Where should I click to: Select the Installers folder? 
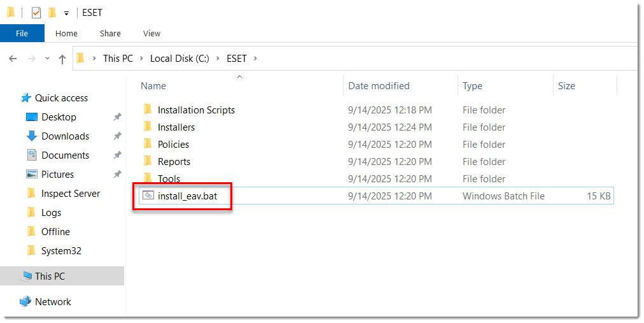tap(176, 127)
